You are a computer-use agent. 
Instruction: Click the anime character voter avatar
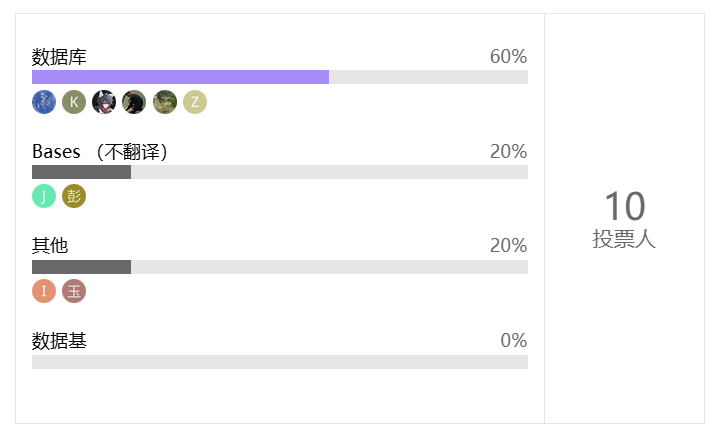pos(104,102)
